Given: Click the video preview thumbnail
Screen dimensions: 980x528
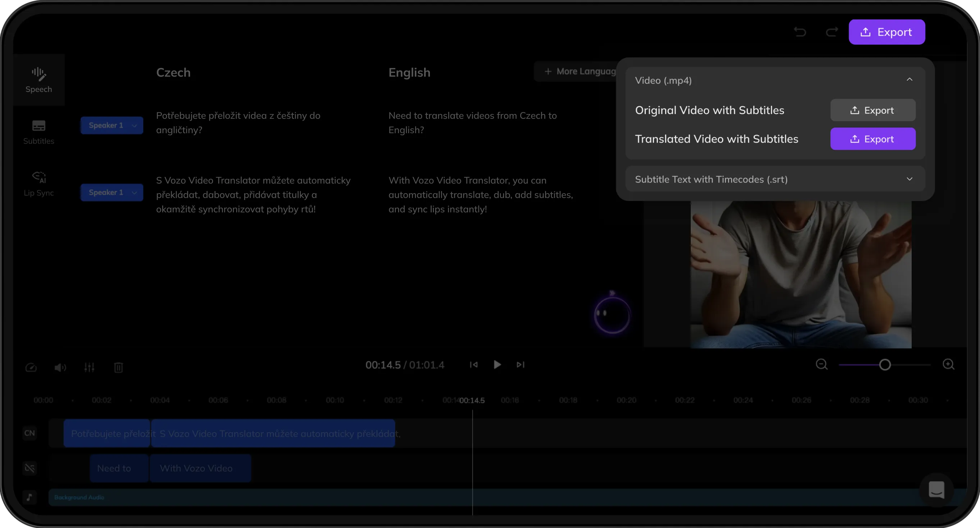Looking at the screenshot, I should (x=801, y=274).
